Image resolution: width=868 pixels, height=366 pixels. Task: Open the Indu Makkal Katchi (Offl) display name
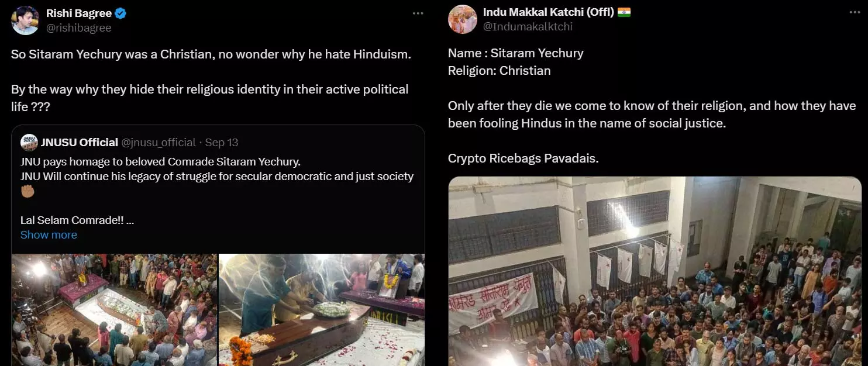pos(548,12)
